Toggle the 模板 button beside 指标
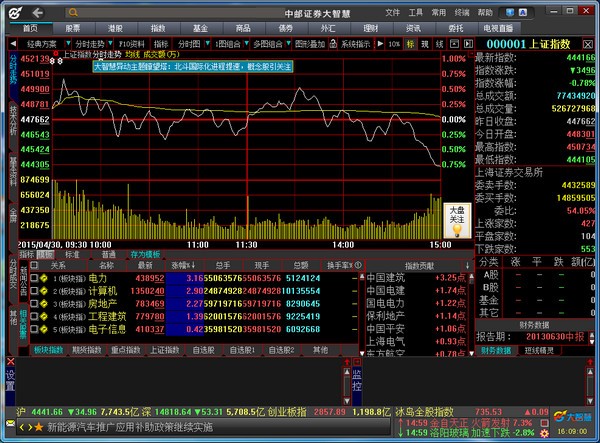The width and height of the screenshot is (600, 443). [45, 254]
